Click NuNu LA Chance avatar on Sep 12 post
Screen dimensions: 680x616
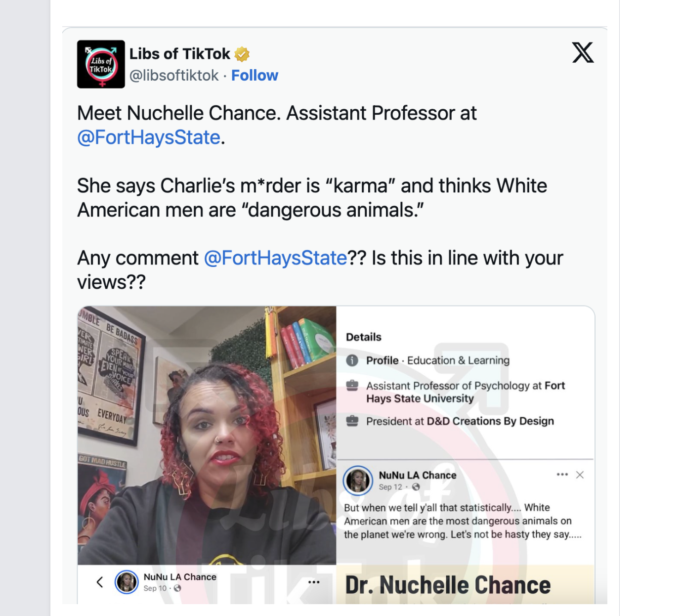coord(358,481)
